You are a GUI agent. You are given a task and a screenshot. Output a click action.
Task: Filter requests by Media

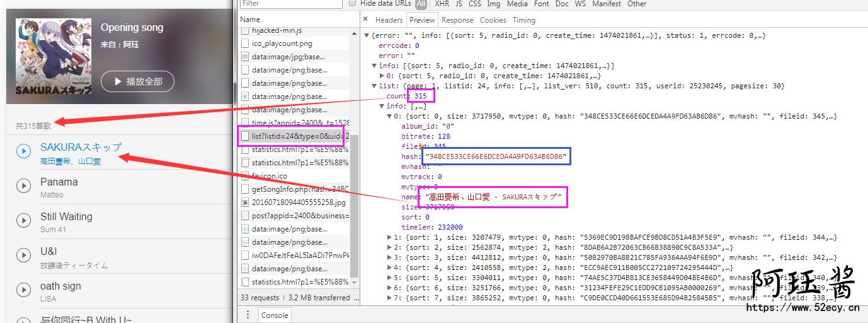point(517,4)
